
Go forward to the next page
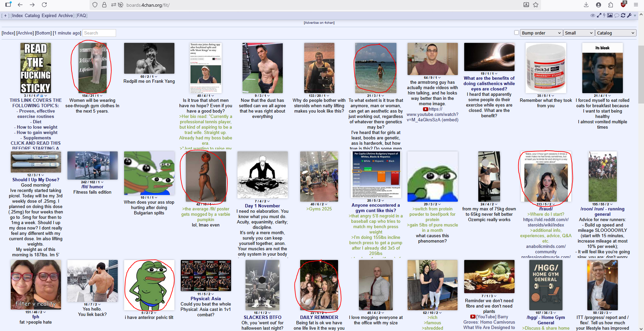click(x=32, y=5)
